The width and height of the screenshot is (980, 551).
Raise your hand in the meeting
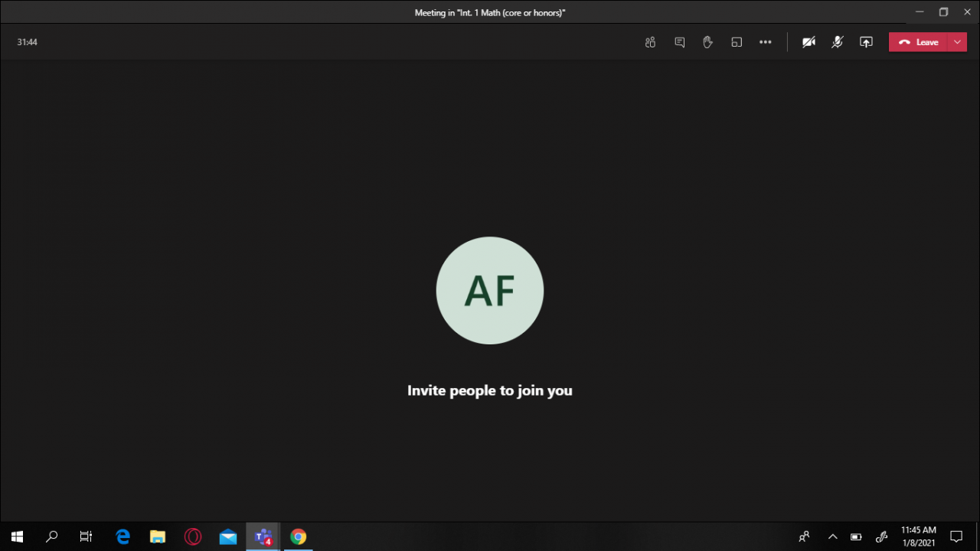[x=707, y=42]
